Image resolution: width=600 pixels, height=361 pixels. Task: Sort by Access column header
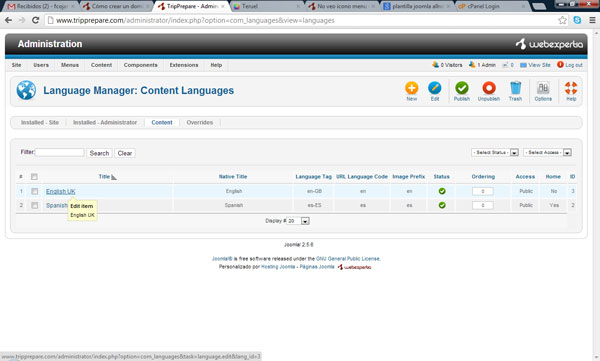(525, 177)
